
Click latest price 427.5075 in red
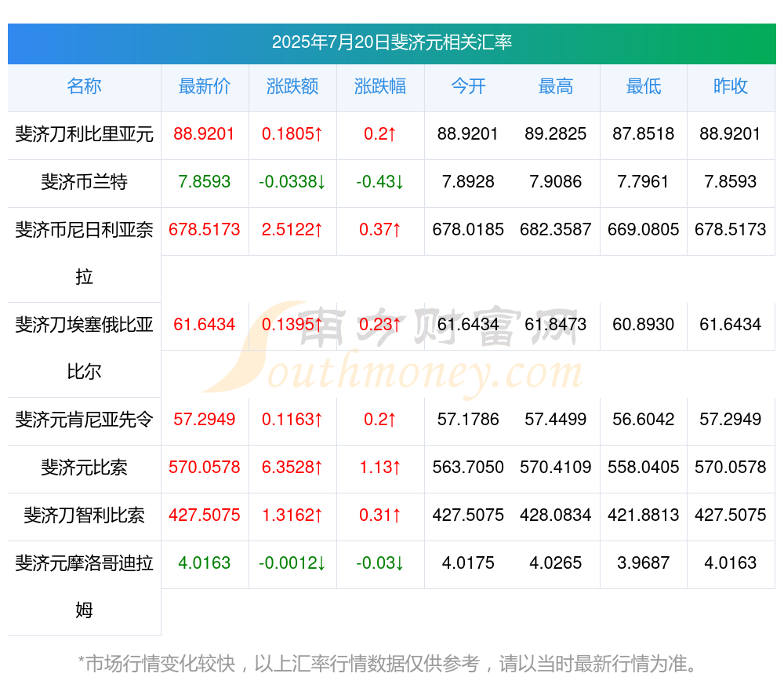click(x=204, y=515)
